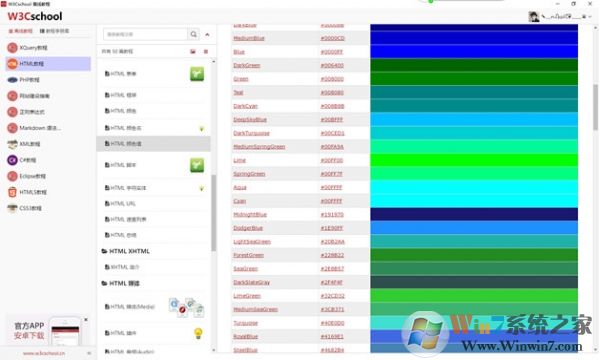This screenshot has height=360, width=599.
Task: Select the first sidebar tab above XQuery
Action: (x=21, y=31)
